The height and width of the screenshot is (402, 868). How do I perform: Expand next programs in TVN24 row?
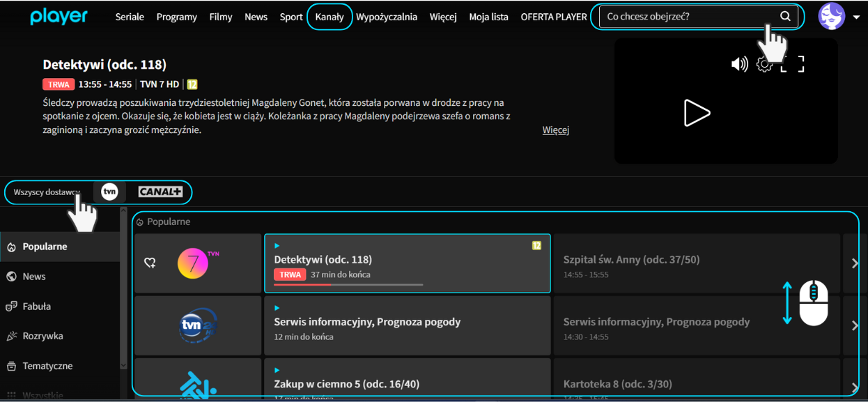tap(855, 325)
